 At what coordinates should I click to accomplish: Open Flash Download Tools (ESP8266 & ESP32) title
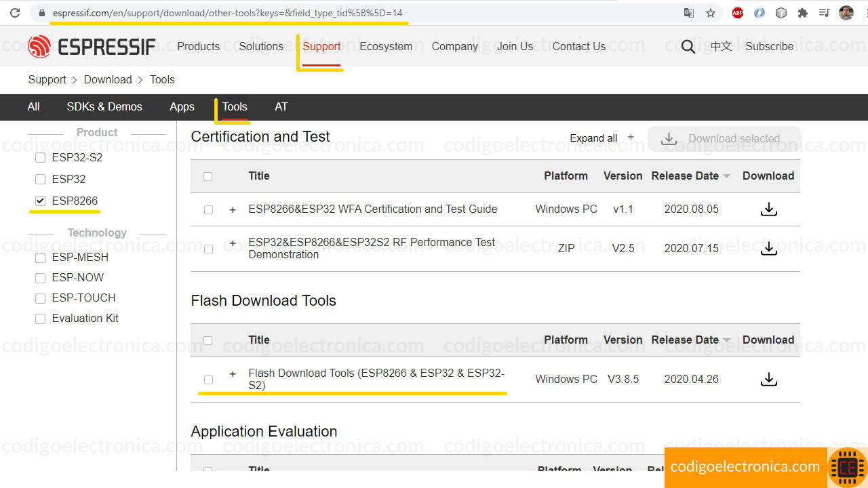[x=376, y=379]
